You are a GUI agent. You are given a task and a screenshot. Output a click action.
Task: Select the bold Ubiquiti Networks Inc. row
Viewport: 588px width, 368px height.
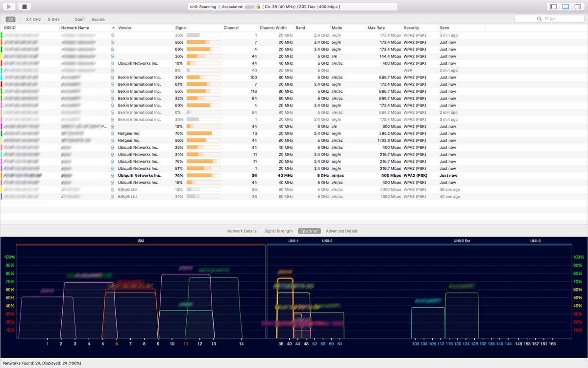294,176
